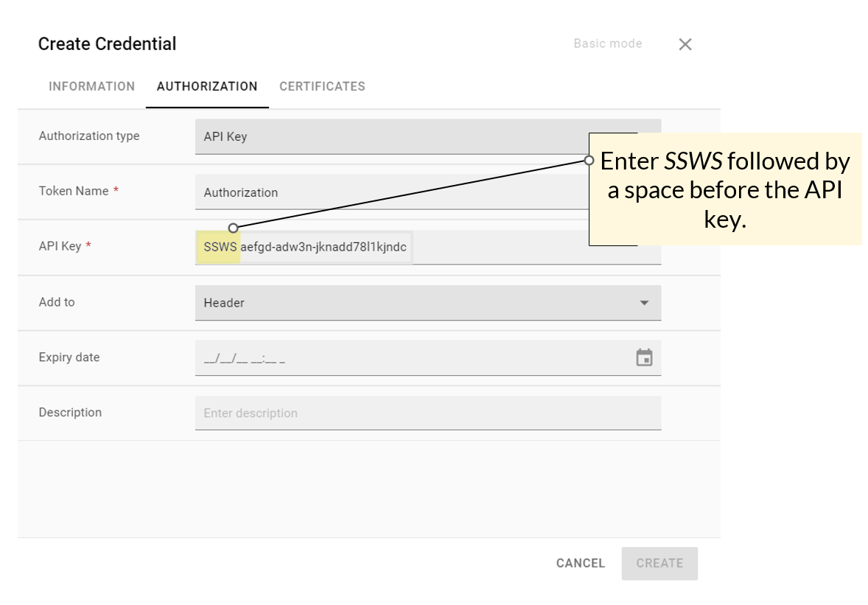Open the Certificates tab
The image size is (868, 605).
click(322, 86)
